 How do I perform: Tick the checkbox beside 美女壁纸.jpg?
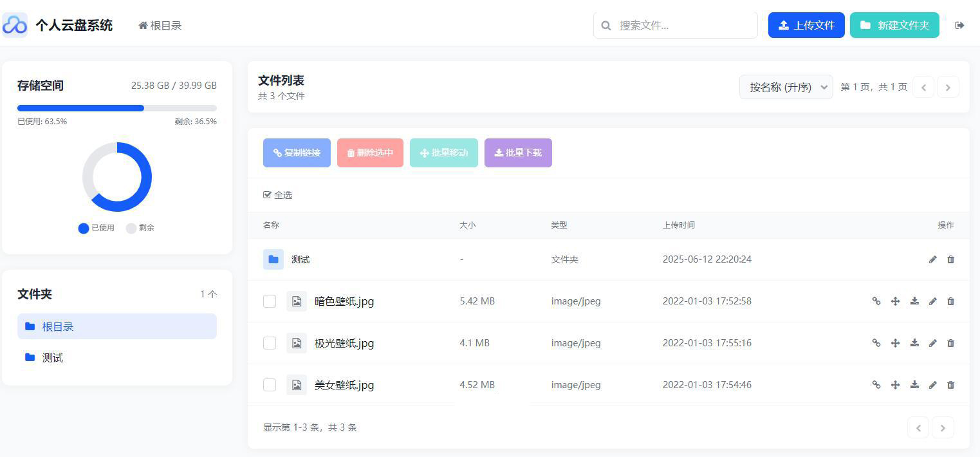[x=270, y=384]
